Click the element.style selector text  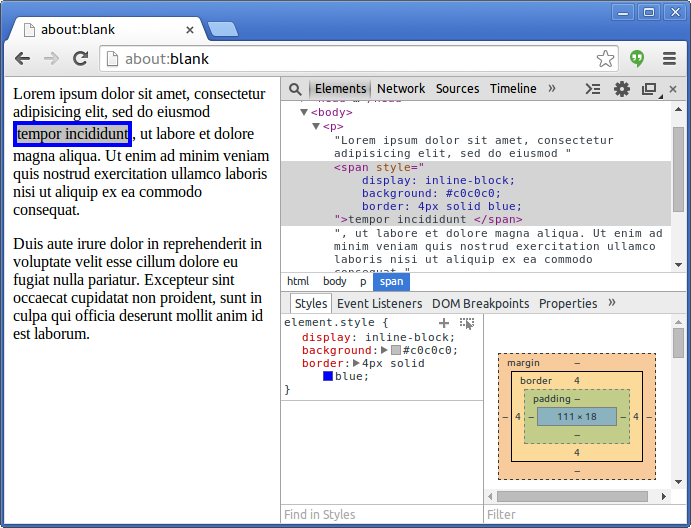pyautogui.click(x=329, y=322)
